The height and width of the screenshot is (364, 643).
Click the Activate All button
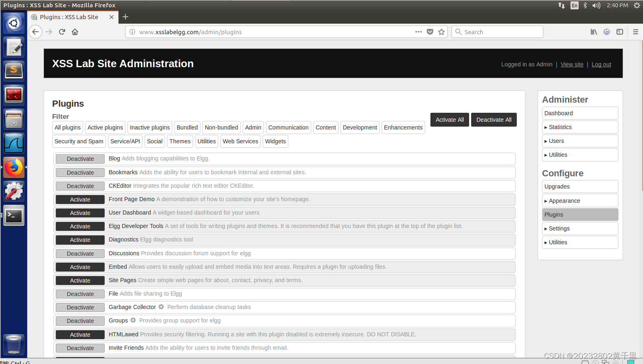pyautogui.click(x=450, y=120)
